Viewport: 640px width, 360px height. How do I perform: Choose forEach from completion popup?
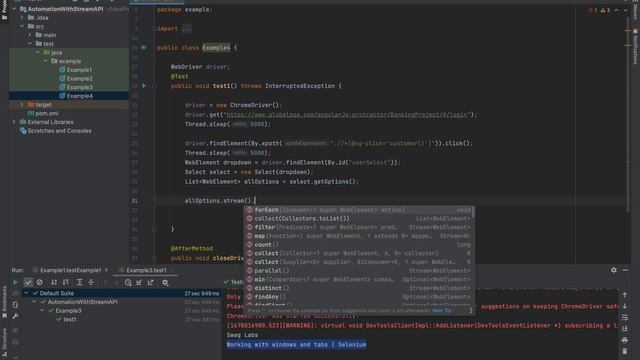(x=359, y=210)
